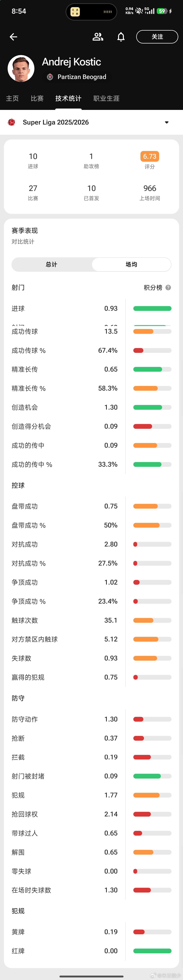Open the Super Liga 2025/2026 season selector
This screenshot has width=183, height=980.
[x=91, y=122]
